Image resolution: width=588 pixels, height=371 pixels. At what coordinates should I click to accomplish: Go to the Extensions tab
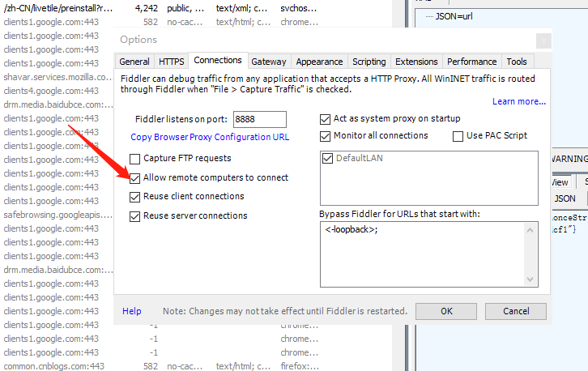coord(416,62)
